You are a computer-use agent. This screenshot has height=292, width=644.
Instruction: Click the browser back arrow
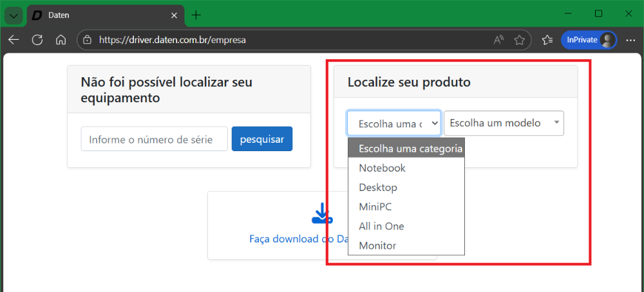point(14,40)
